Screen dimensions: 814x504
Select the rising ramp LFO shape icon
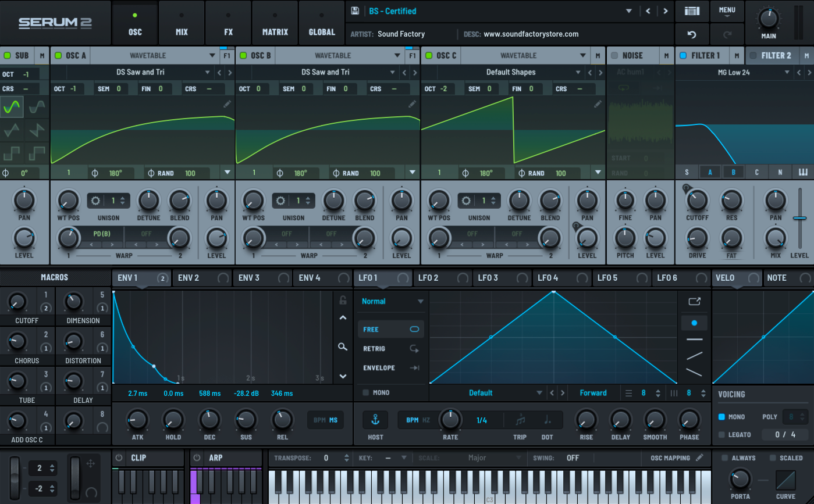694,355
